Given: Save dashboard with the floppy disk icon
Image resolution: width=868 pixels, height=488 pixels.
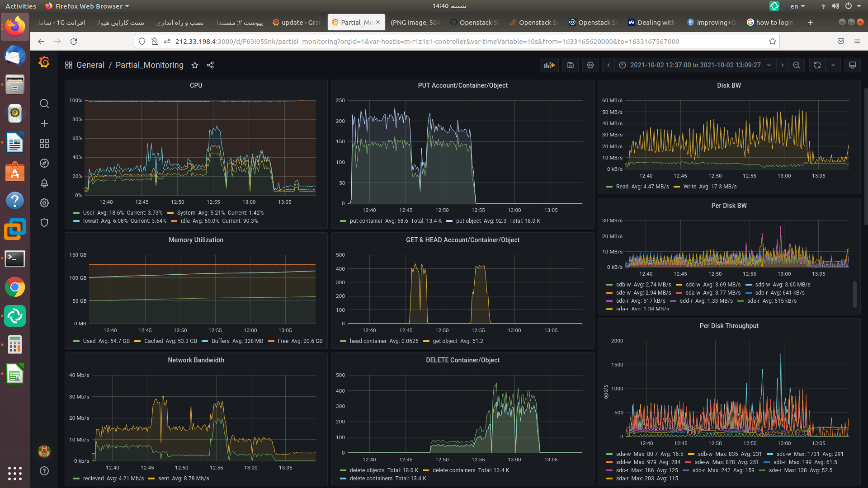Looking at the screenshot, I should (571, 65).
